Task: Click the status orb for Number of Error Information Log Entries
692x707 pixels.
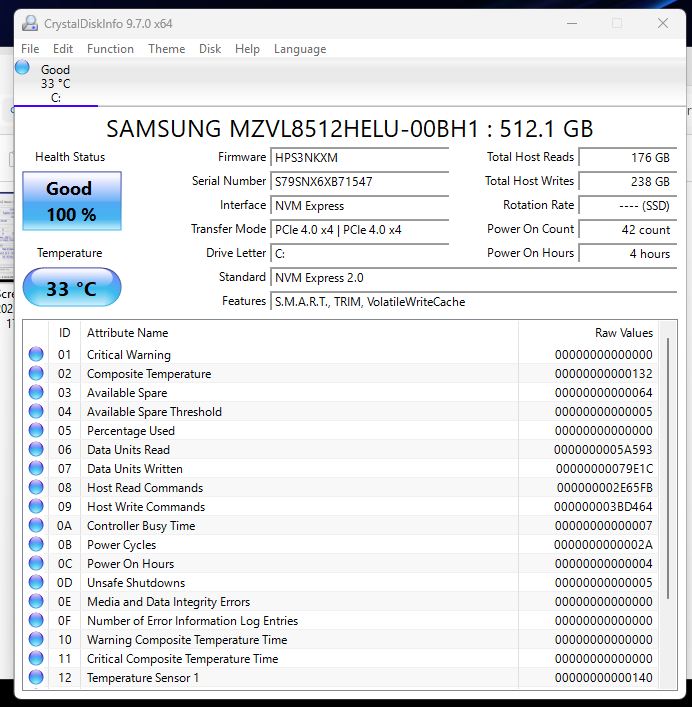Action: pyautogui.click(x=36, y=620)
